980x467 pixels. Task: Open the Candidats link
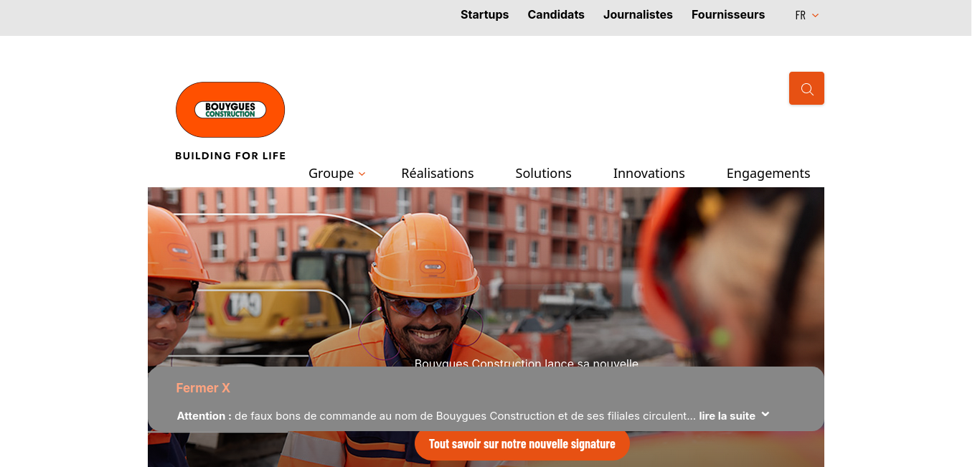[556, 14]
